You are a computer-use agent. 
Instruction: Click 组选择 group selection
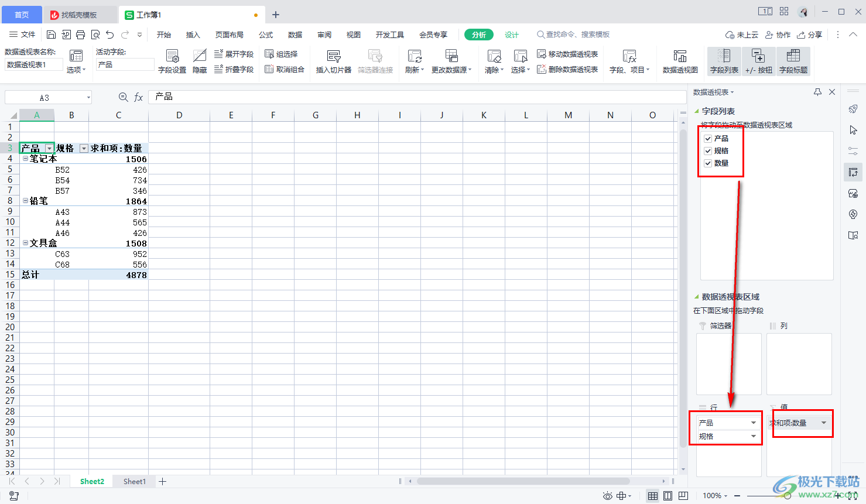(281, 54)
